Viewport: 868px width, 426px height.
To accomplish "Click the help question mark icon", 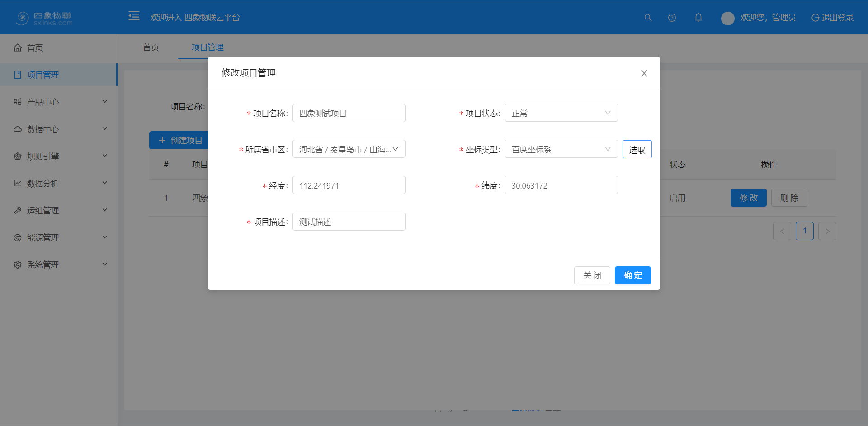I will pos(672,18).
